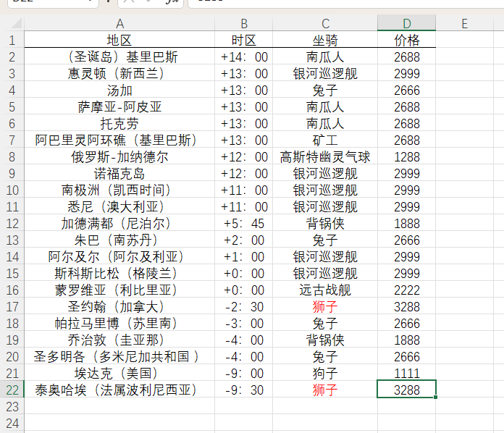Screen dimensions: 504x433
Task: Select cell 诺福克岛
Action: click(119, 174)
